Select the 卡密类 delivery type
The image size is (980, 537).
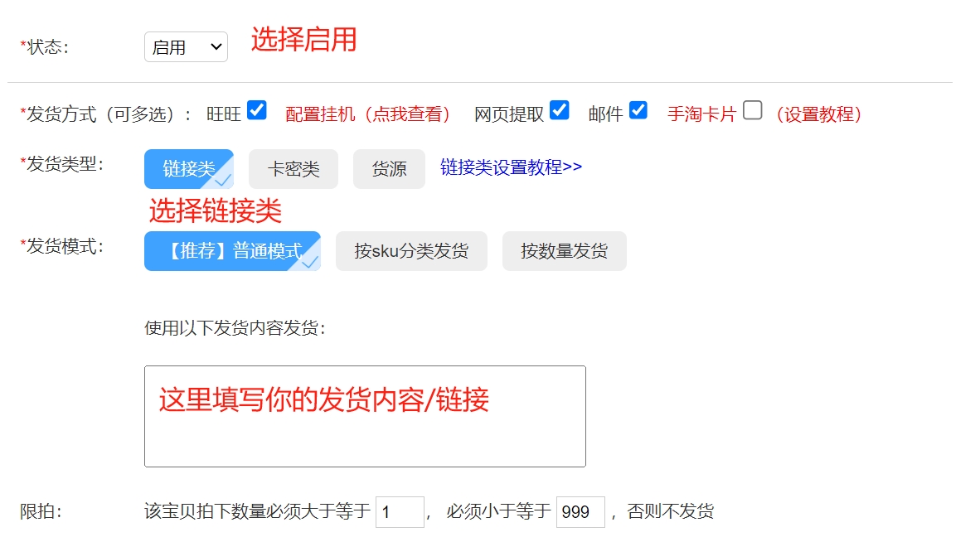[x=294, y=169]
